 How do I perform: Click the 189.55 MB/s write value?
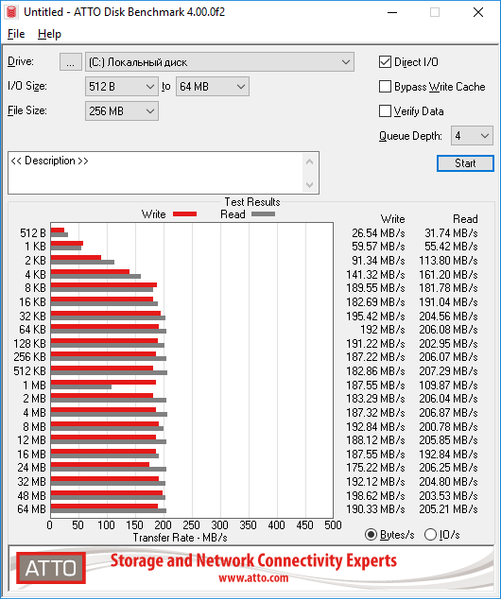(x=376, y=288)
